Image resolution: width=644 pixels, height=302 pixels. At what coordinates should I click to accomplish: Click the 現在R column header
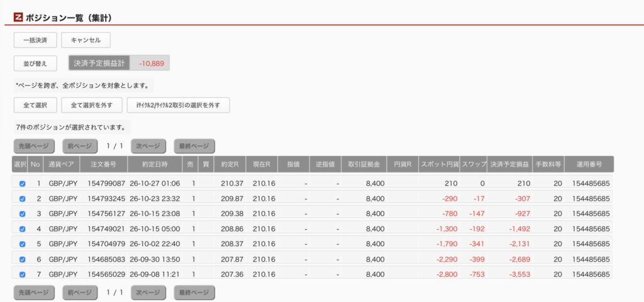pos(262,164)
